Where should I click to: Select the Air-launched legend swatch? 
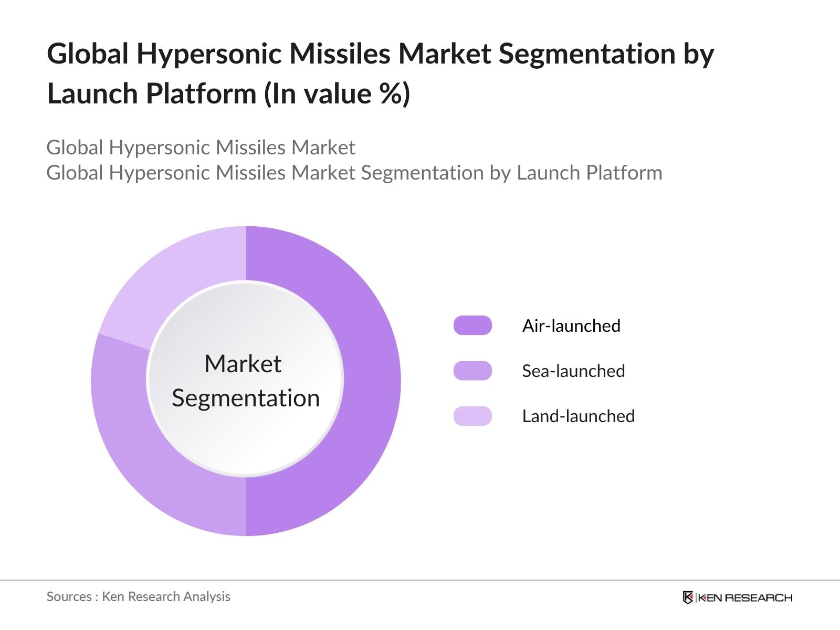472,325
